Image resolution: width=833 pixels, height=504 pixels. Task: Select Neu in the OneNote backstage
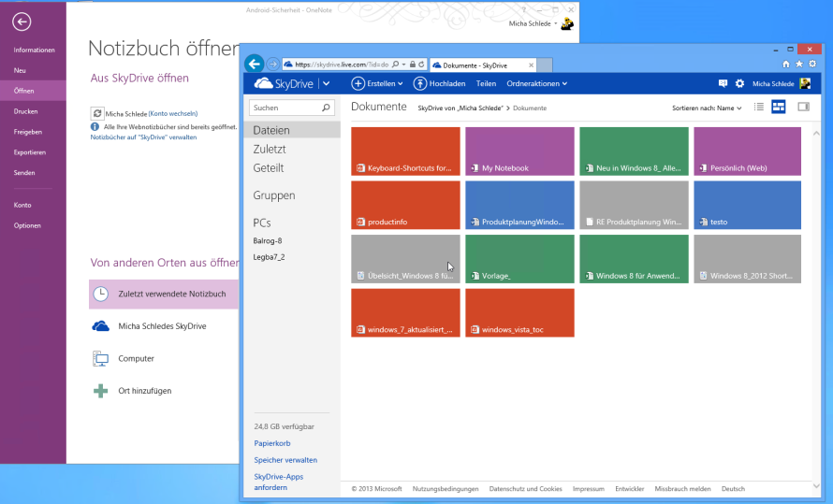[20, 70]
